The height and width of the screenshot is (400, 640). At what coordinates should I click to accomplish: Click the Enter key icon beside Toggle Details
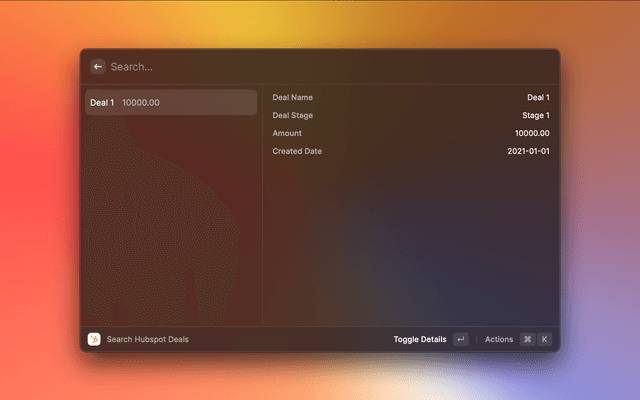pyautogui.click(x=460, y=339)
